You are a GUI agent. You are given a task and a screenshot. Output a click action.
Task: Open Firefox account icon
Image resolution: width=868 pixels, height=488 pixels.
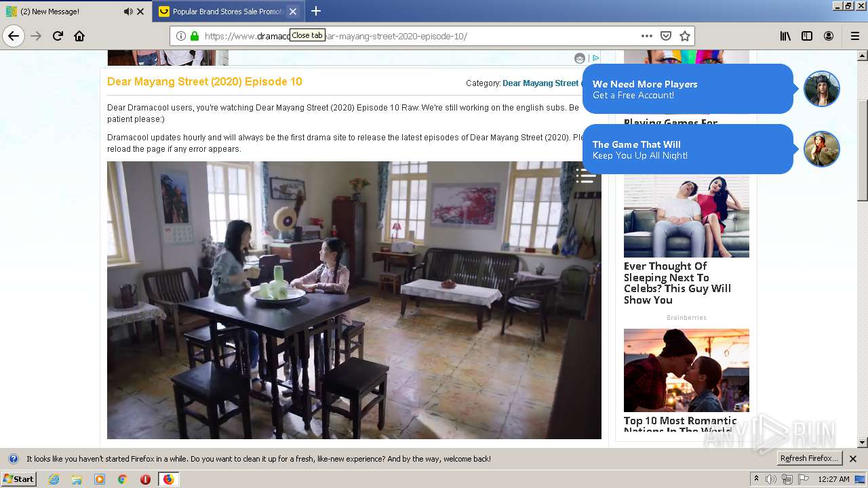829,36
